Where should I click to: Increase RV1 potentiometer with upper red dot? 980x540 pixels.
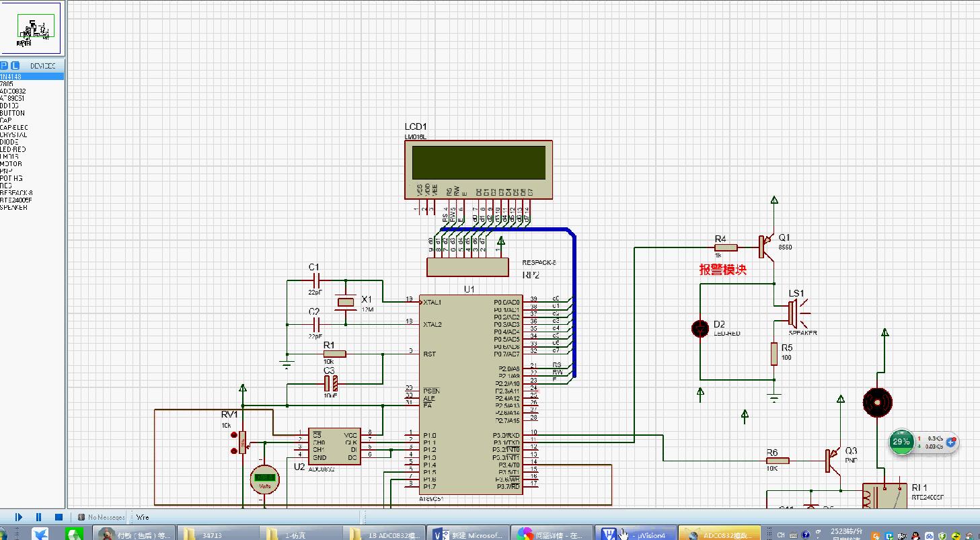[235, 436]
